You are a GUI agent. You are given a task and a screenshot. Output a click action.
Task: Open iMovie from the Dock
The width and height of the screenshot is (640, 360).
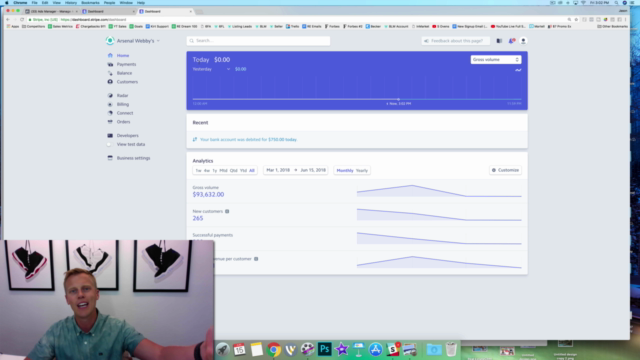coord(342,349)
